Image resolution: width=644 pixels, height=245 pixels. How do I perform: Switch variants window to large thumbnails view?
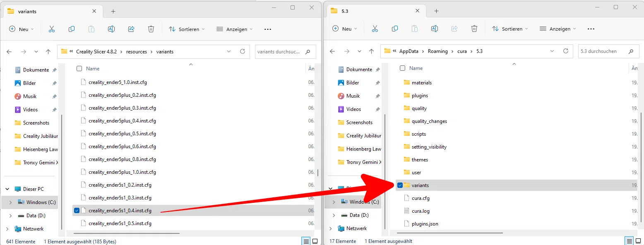click(315, 241)
